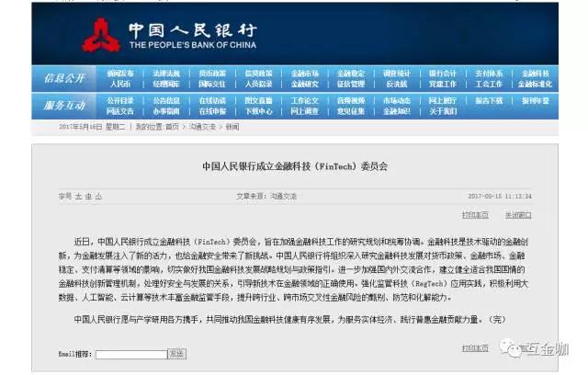
Task: Go to 报告下载 page
Action: point(489,101)
